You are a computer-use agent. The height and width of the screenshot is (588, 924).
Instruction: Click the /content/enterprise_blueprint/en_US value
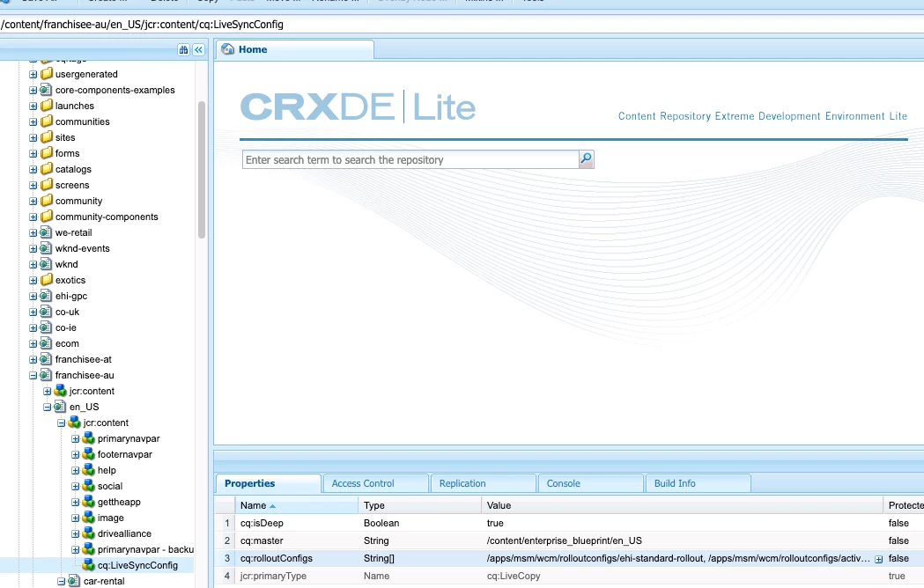click(564, 540)
